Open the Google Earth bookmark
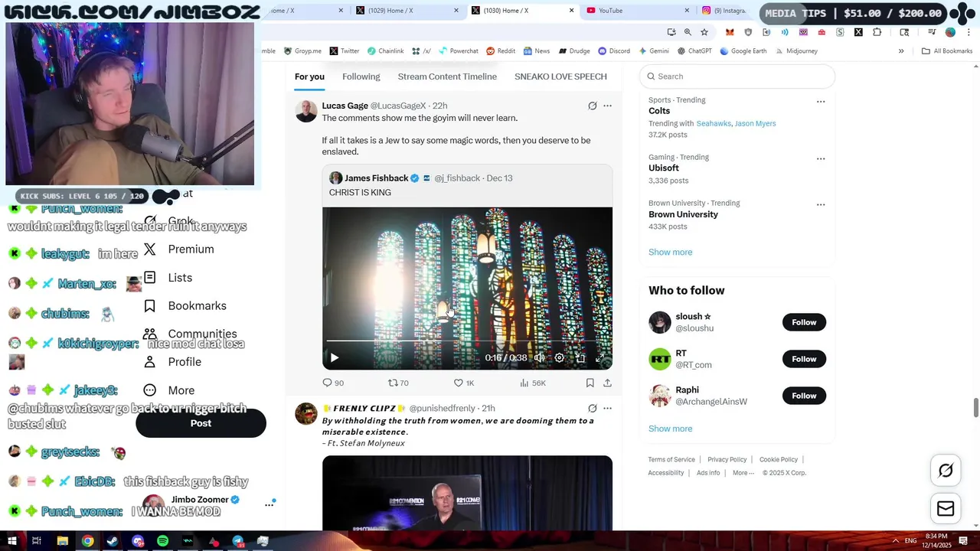 coord(743,51)
